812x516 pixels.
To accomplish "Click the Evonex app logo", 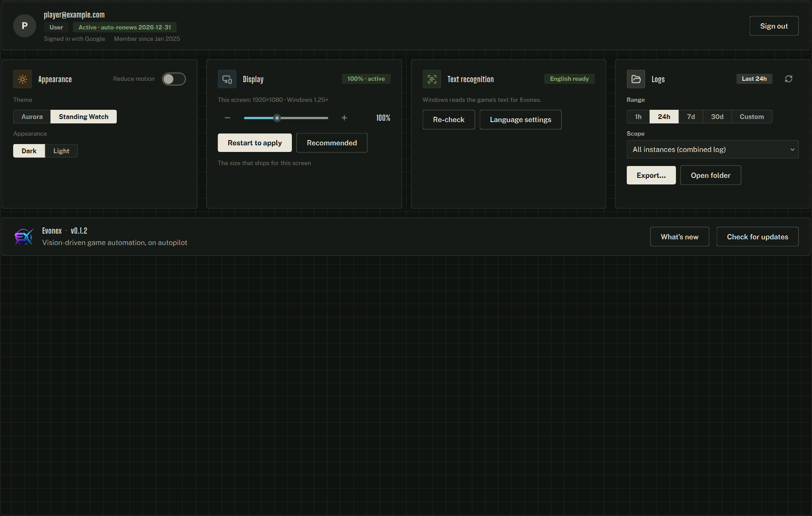I will pos(24,237).
